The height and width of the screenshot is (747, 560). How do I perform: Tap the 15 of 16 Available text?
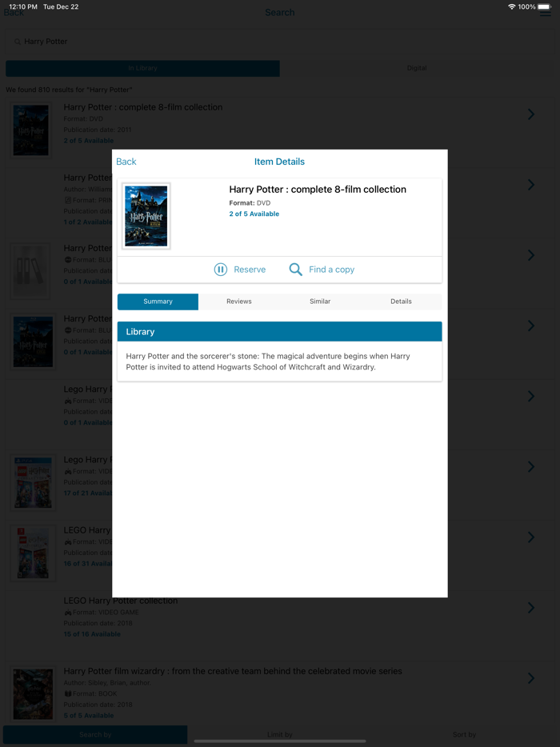92,634
